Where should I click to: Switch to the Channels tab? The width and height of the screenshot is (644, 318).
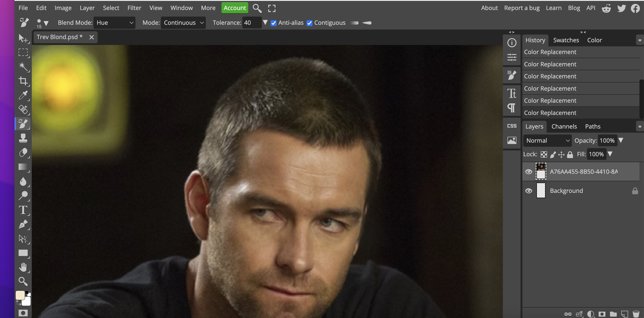pyautogui.click(x=564, y=126)
